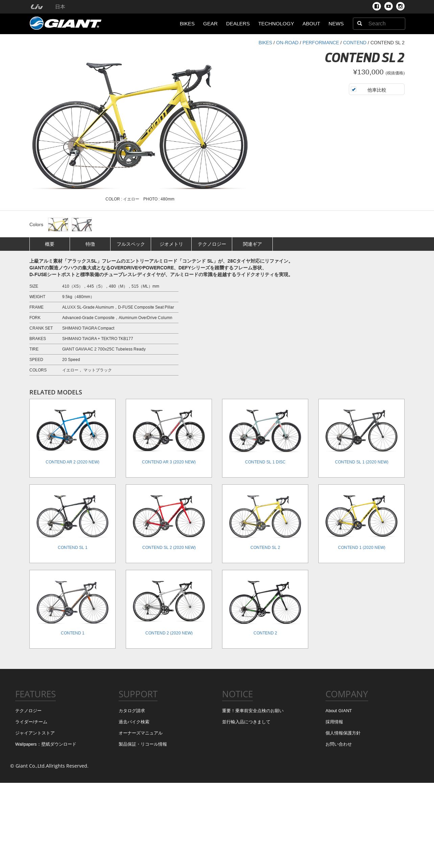Image resolution: width=434 pixels, height=868 pixels.
Task: Open CONTEND 1 (2020 NEW) model
Action: [x=361, y=524]
